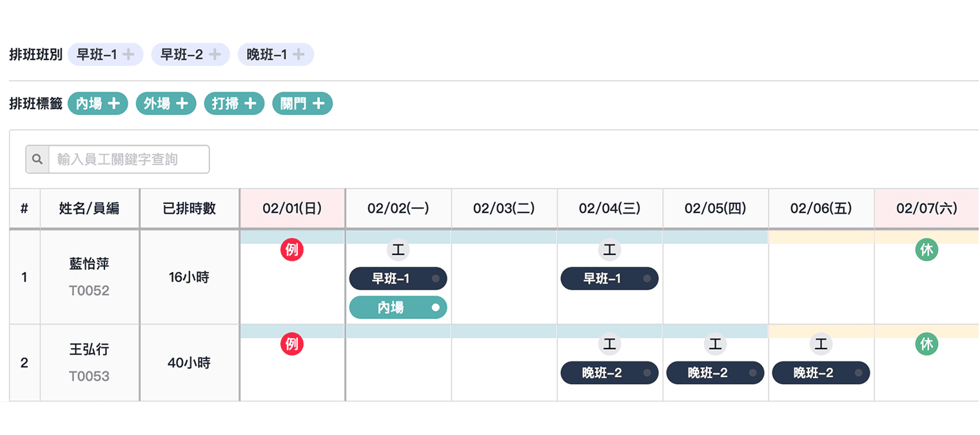The height and width of the screenshot is (435, 980).
Task: Click the employee ID T0053
Action: [x=89, y=378]
